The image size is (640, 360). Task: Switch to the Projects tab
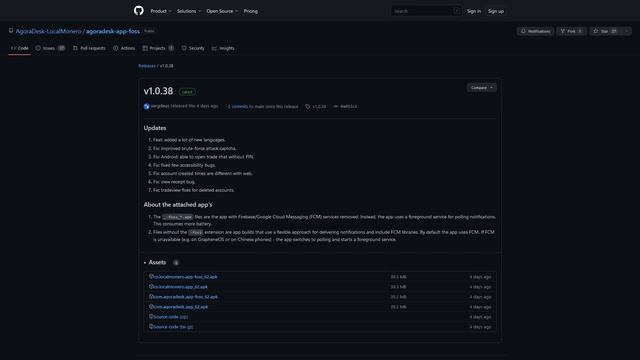(158, 48)
